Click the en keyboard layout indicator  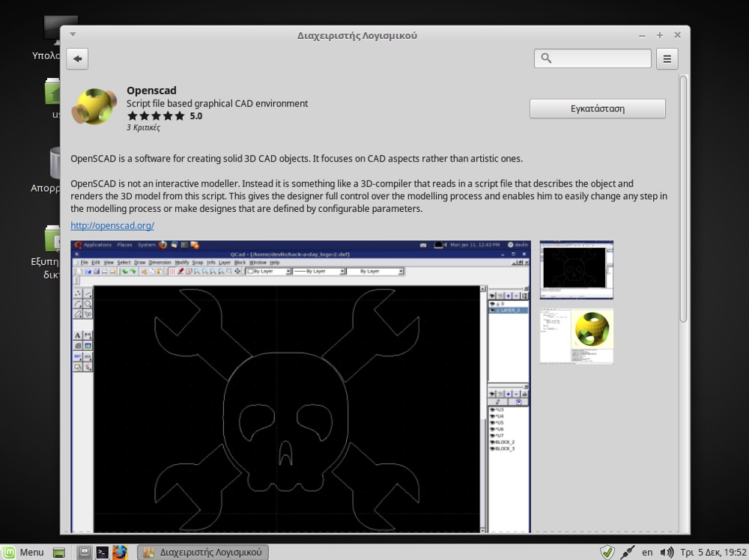click(647, 553)
